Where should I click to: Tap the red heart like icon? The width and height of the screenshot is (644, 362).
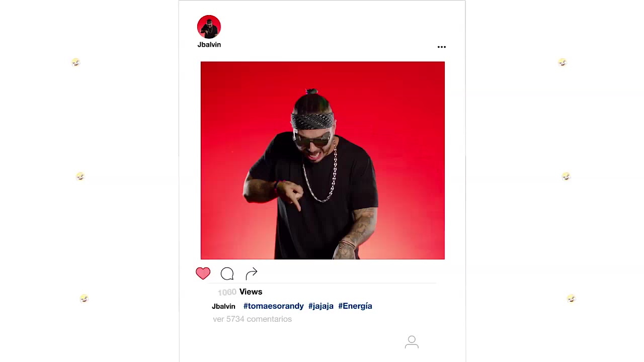tap(203, 273)
